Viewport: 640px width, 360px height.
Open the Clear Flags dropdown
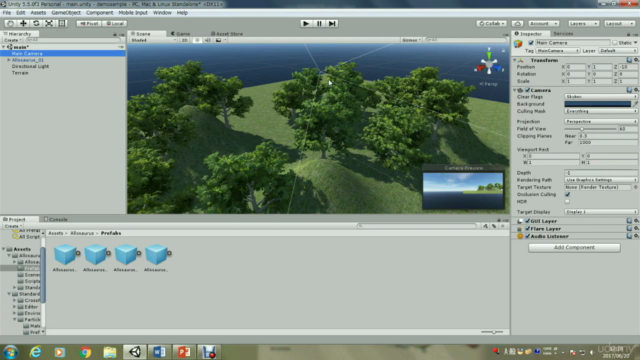(x=601, y=97)
